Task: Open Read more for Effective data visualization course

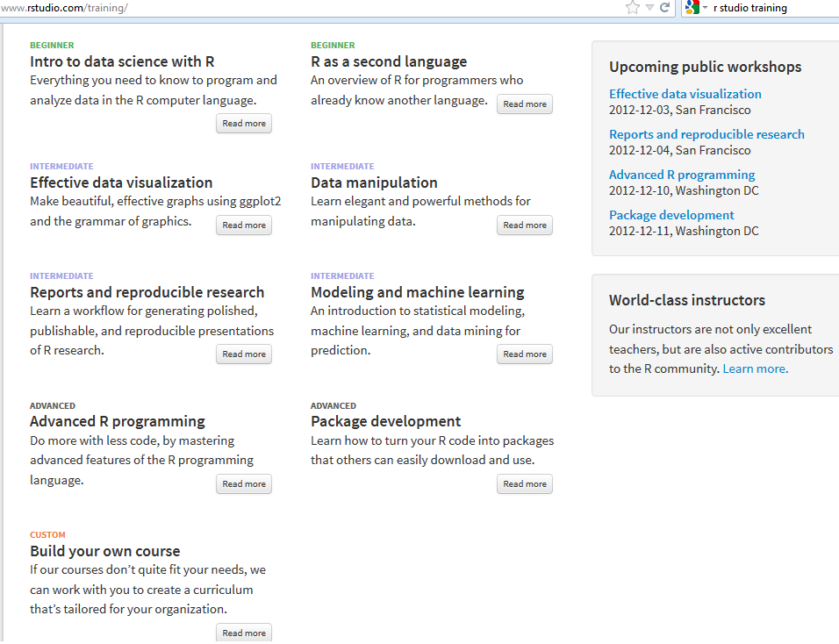Action: [x=244, y=225]
